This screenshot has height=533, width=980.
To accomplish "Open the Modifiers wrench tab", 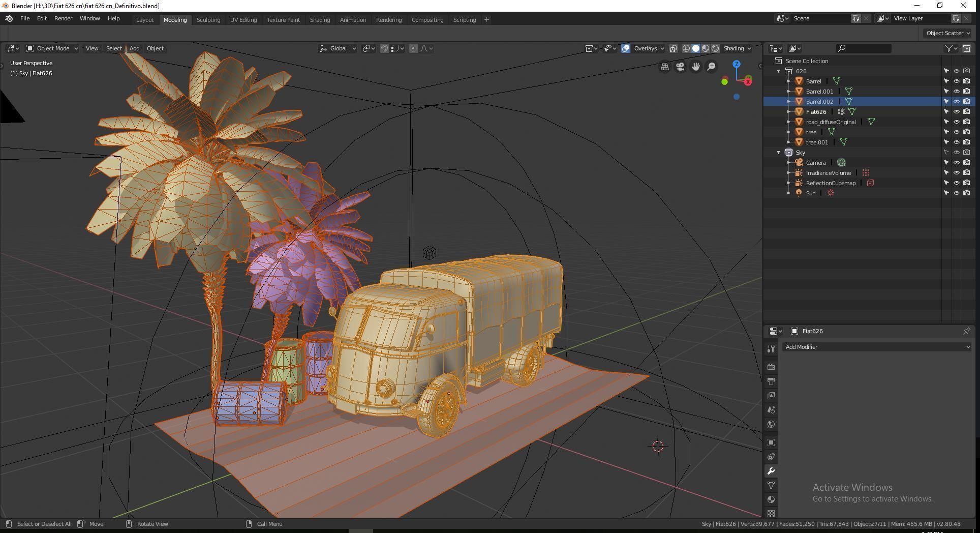I will pos(771,471).
